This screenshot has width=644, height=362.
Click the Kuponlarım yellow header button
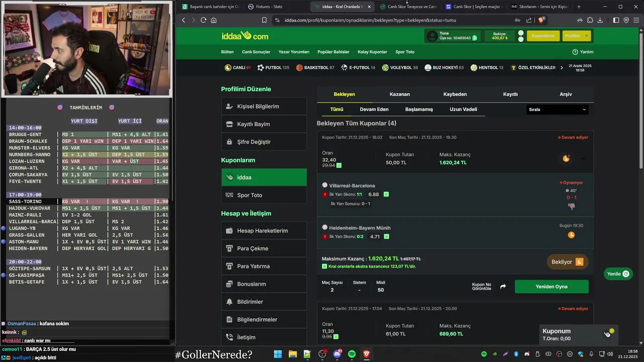point(543,36)
